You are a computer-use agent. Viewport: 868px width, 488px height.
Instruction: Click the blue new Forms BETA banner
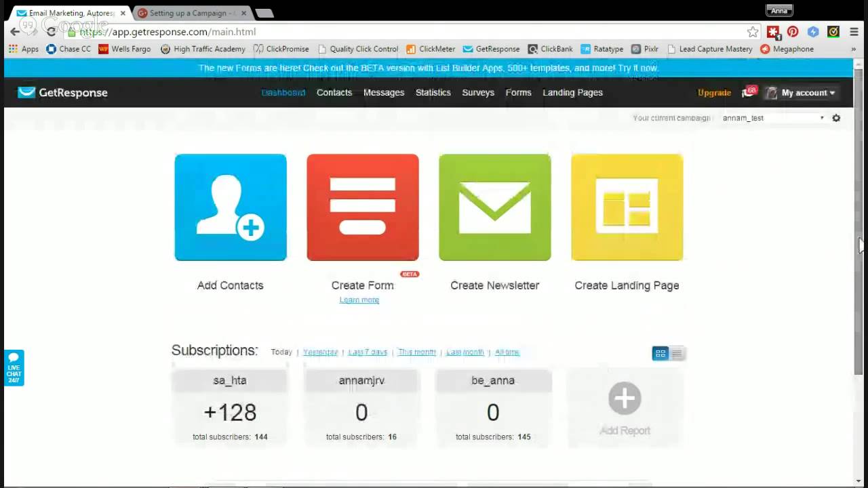[428, 68]
